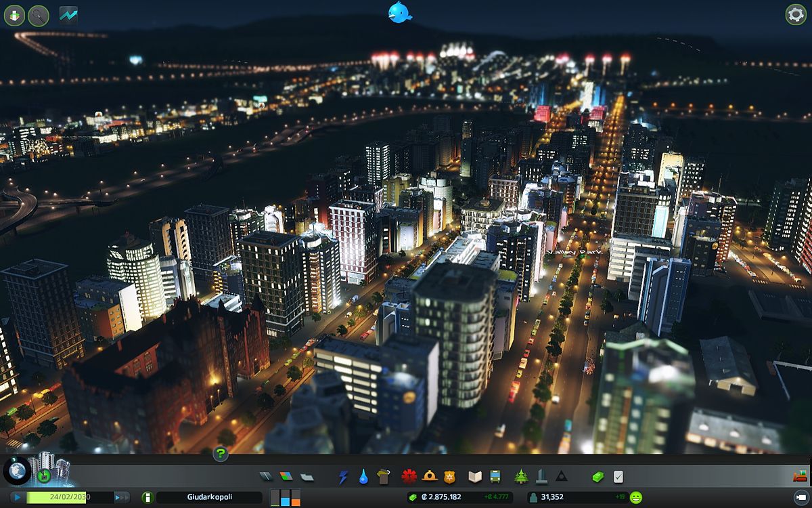The height and width of the screenshot is (508, 812).
Task: Change simulation speed with the triple arrows
Action: (x=122, y=497)
